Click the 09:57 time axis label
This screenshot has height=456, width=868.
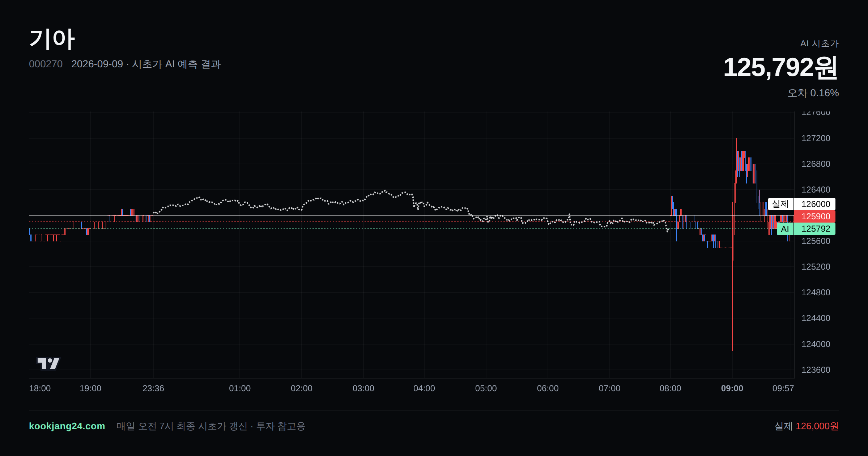tap(783, 388)
